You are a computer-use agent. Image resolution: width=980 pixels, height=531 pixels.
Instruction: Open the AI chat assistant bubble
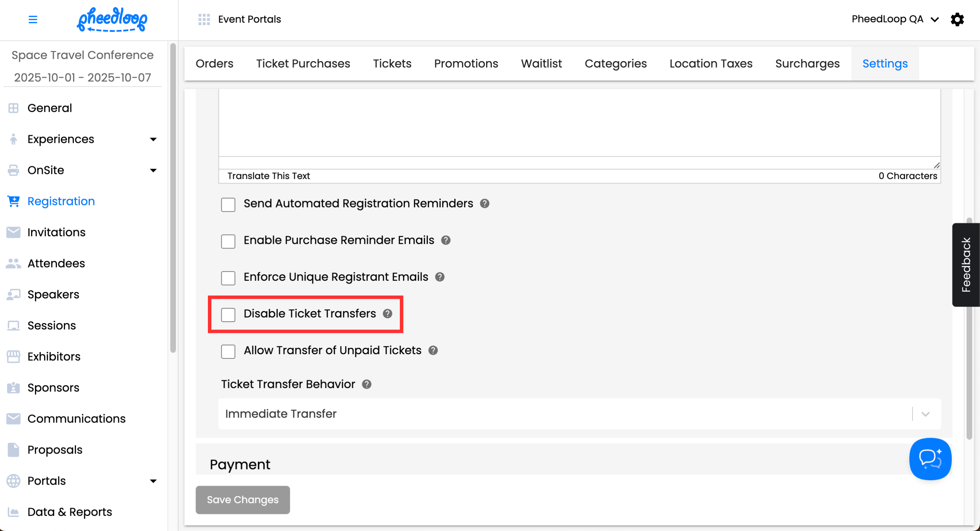[x=930, y=459]
